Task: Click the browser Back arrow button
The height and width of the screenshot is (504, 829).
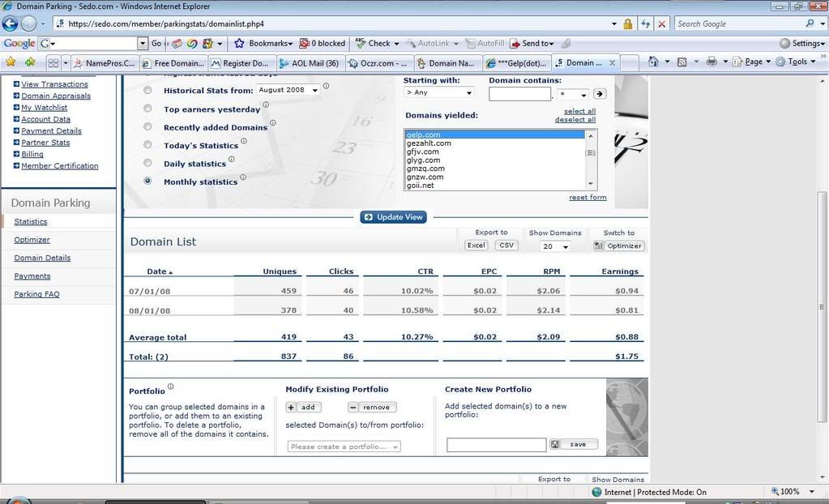Action: [x=11, y=23]
